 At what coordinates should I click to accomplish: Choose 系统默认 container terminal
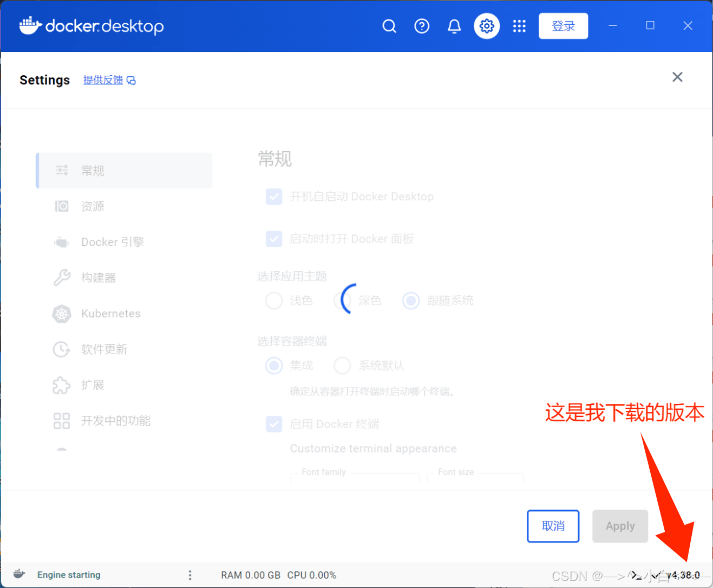pyautogui.click(x=342, y=365)
